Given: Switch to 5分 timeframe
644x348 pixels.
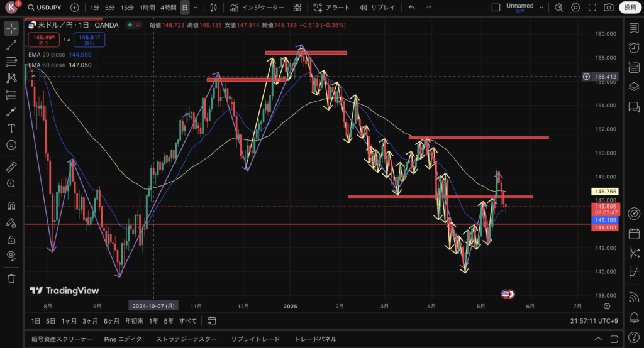Looking at the screenshot, I should (109, 8).
